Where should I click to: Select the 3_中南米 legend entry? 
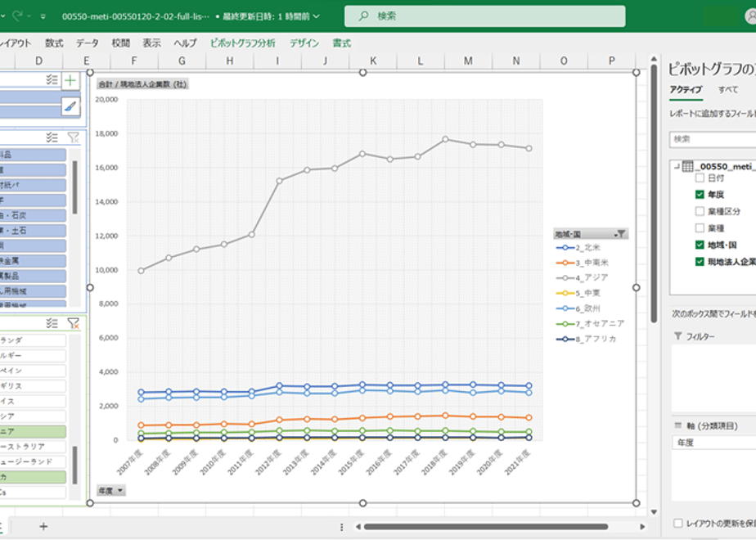[x=583, y=263]
